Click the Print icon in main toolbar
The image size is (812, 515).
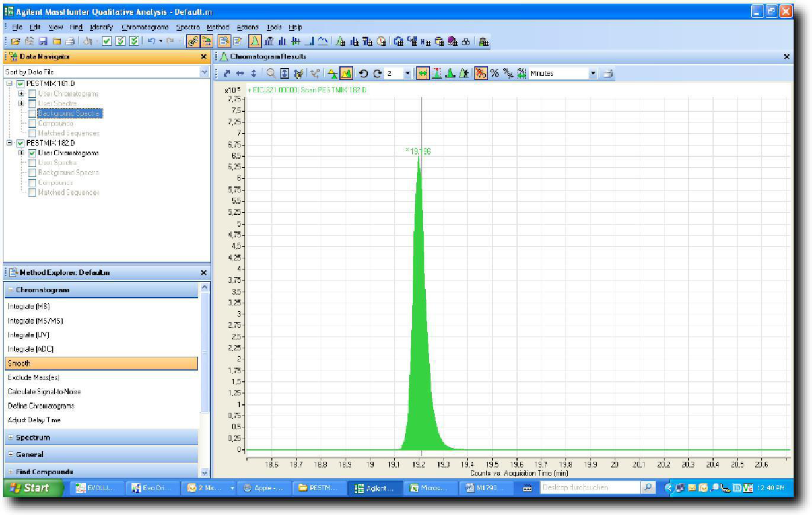(70, 41)
